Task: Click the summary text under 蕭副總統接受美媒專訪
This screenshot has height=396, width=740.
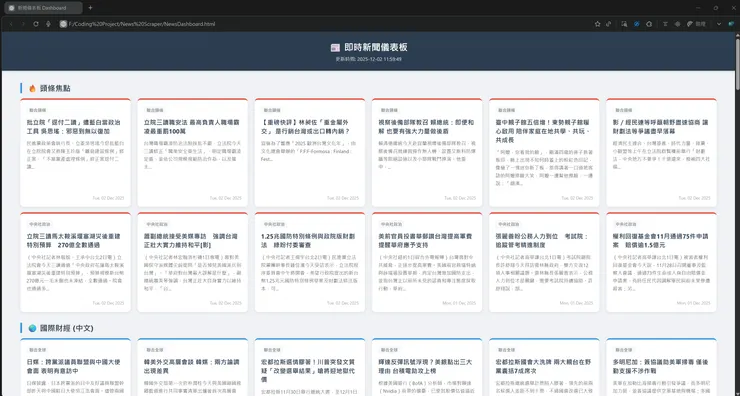Action: [x=192, y=273]
